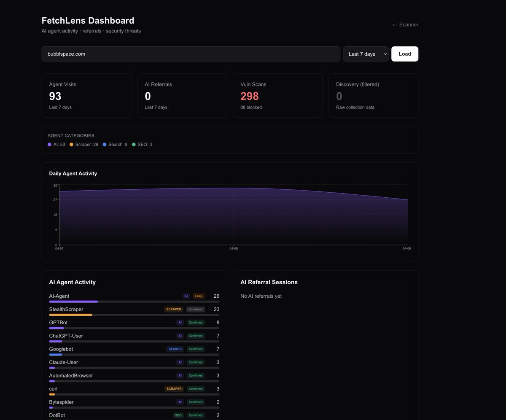
Task: Select the Vuln Scans 298 value
Action: [250, 96]
